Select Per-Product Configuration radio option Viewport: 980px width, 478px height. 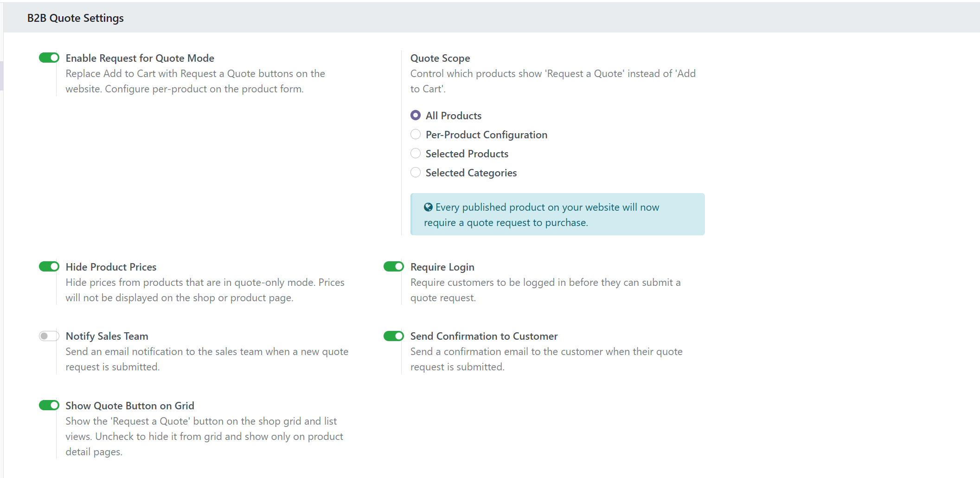[x=416, y=134]
